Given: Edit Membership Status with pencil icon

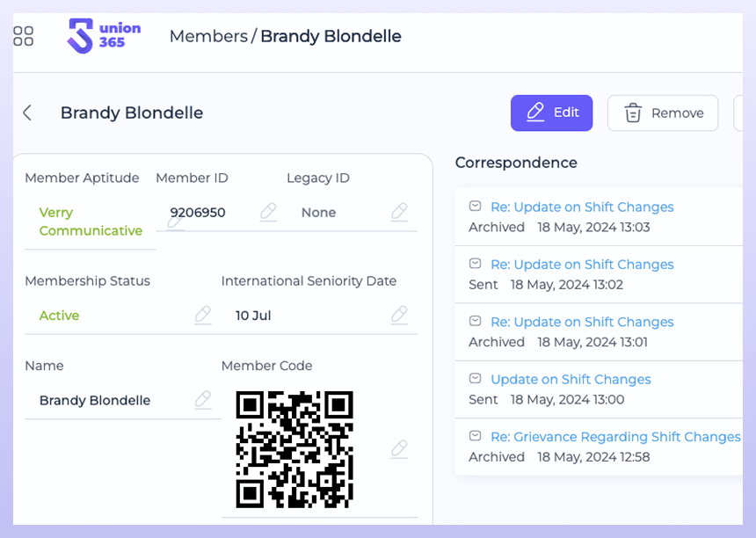Looking at the screenshot, I should coord(203,315).
